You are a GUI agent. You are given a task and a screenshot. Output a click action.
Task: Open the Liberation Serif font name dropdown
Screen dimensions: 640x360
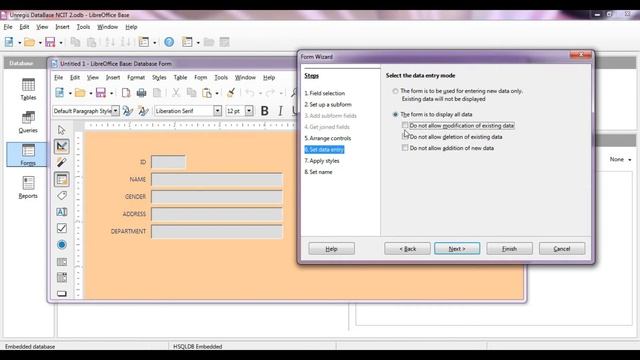(x=217, y=111)
